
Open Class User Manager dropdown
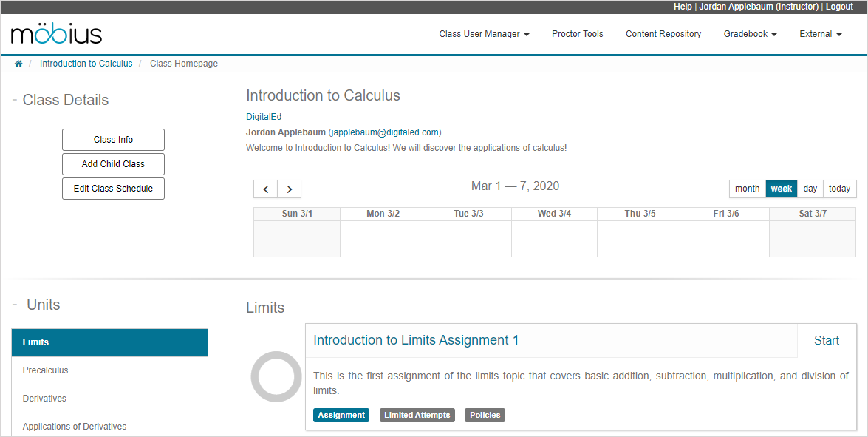(x=484, y=34)
